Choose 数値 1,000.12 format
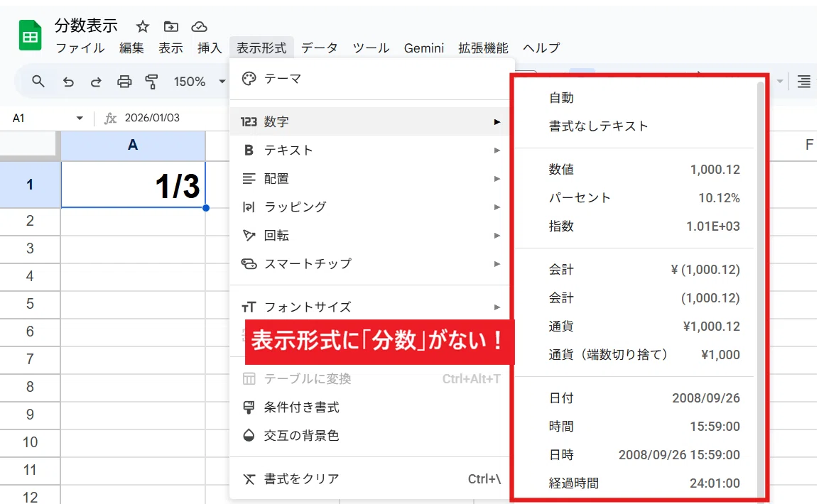Viewport: 819px width, 504px height. coord(634,170)
